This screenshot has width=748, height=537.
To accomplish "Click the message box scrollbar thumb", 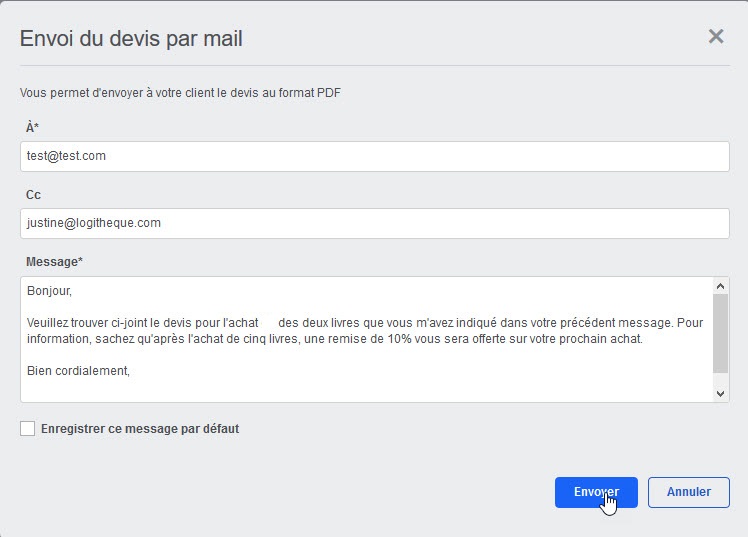I will click(x=721, y=332).
